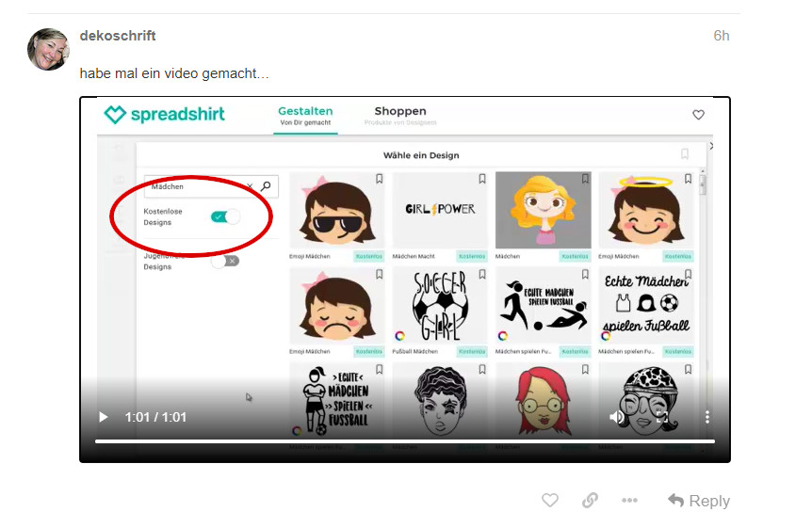
Task: Switch to the Gestalten tab
Action: pos(305,115)
